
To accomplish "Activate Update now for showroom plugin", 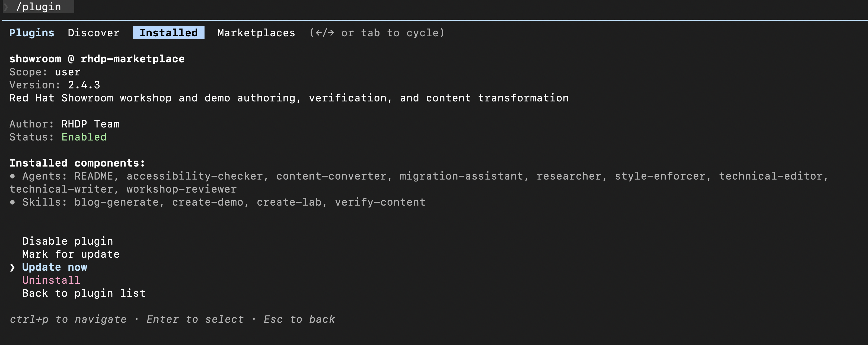I will pyautogui.click(x=54, y=267).
